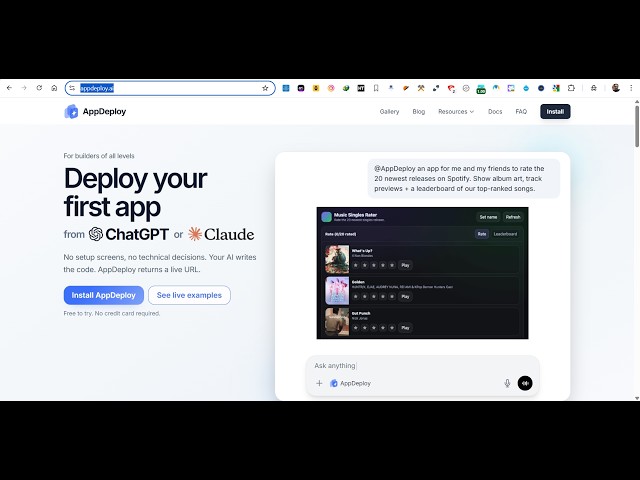This screenshot has width=640, height=480.
Task: Click the pink circular target extension icon
Action: coord(331,88)
